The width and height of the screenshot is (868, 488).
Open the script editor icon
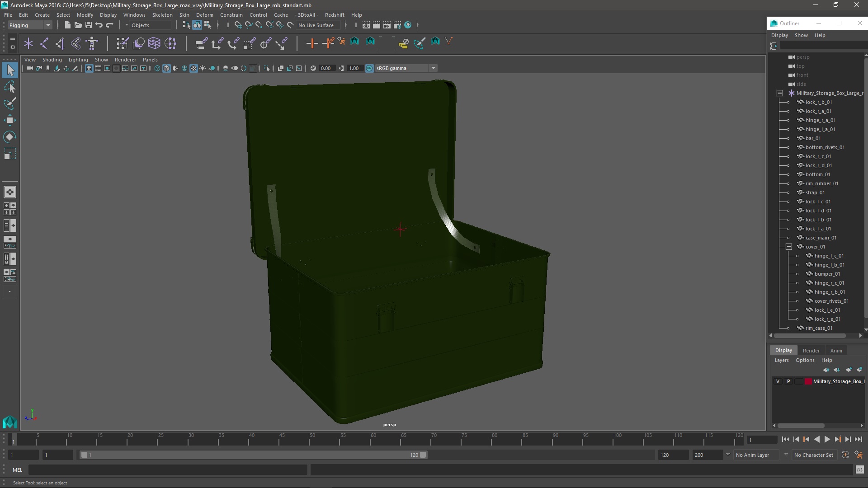(x=859, y=470)
